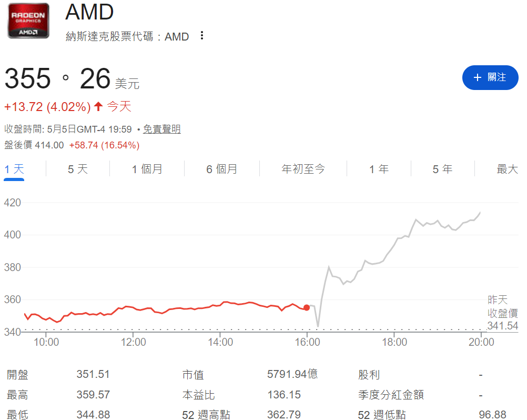
Task: Switch to the 1 年 tab
Action: (x=379, y=169)
